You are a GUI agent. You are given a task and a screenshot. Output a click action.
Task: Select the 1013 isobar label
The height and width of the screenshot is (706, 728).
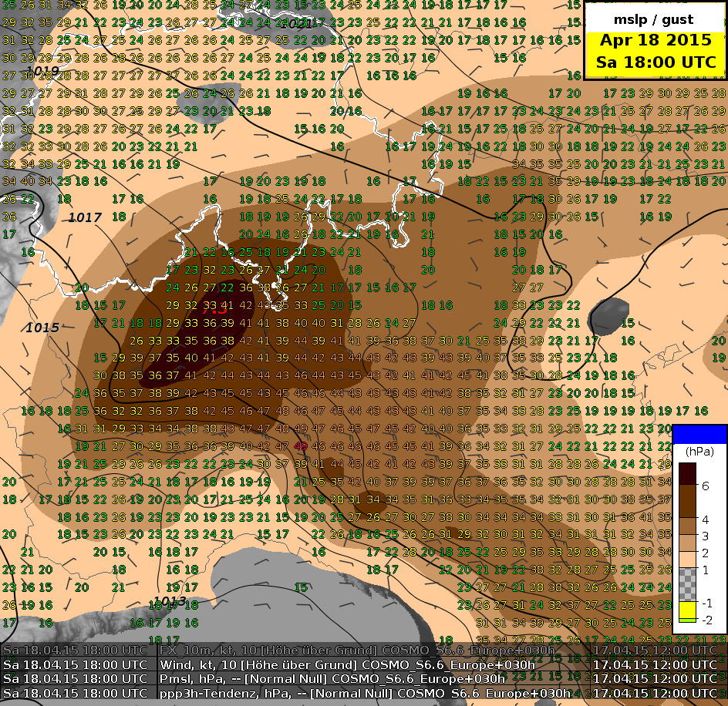(x=170, y=600)
